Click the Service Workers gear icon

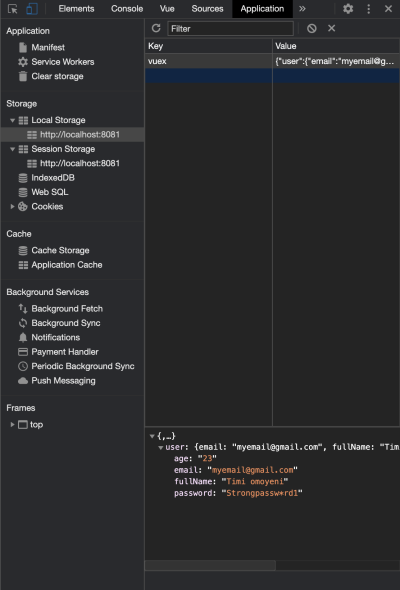23,62
